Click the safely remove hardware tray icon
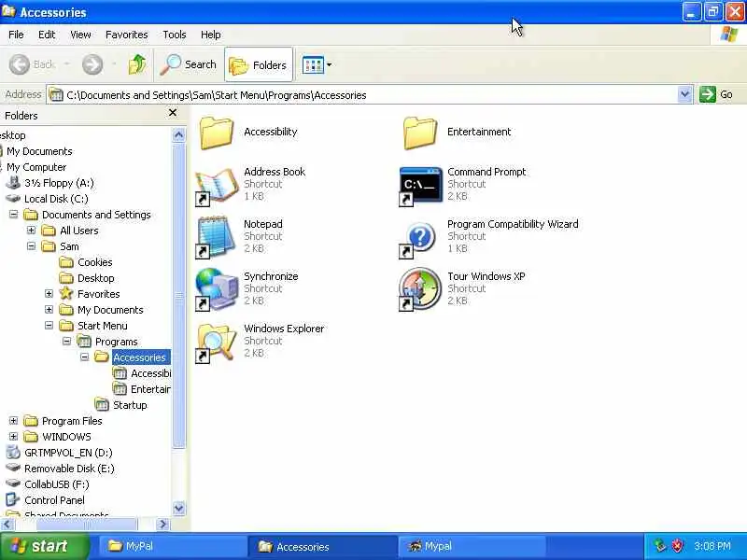 (660, 546)
